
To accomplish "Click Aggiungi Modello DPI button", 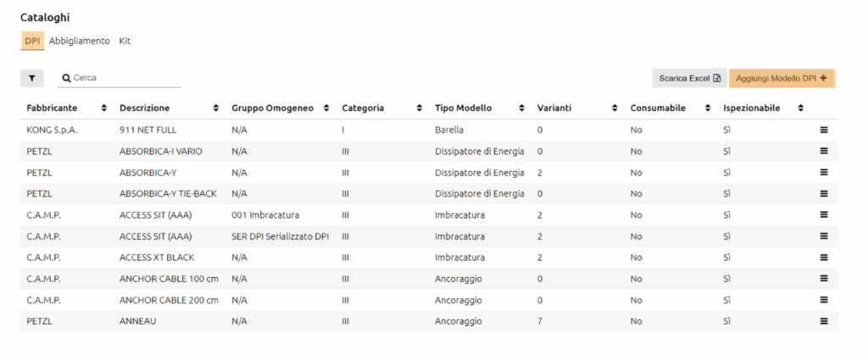I will [782, 78].
